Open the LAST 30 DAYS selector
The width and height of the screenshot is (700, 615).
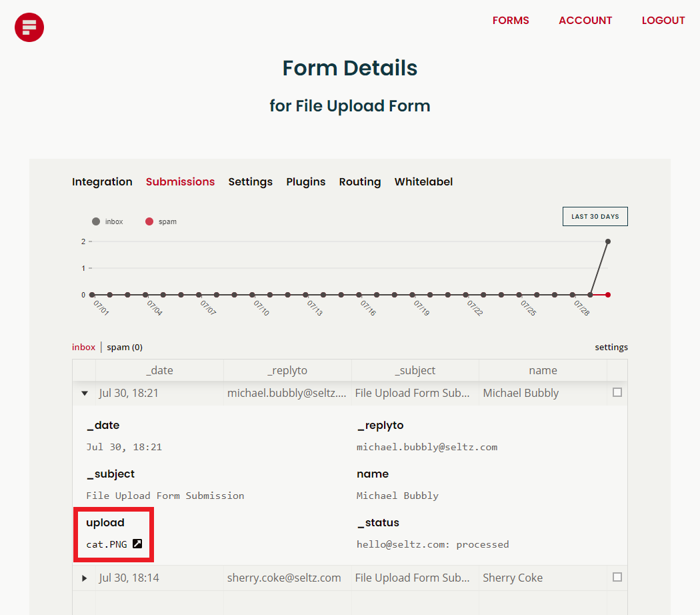[x=595, y=216]
